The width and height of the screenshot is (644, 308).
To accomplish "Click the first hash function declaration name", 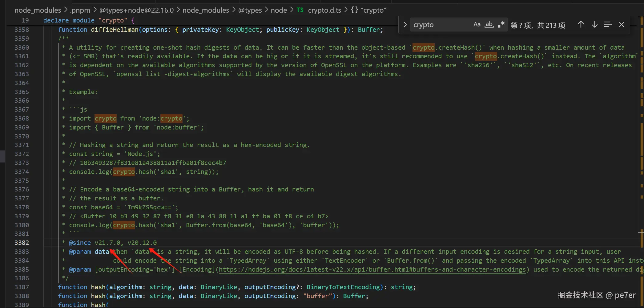I will [x=98, y=287].
